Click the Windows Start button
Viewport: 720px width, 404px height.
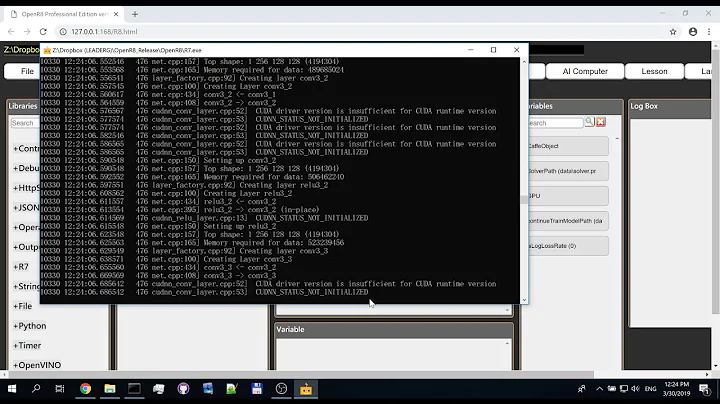[12, 389]
